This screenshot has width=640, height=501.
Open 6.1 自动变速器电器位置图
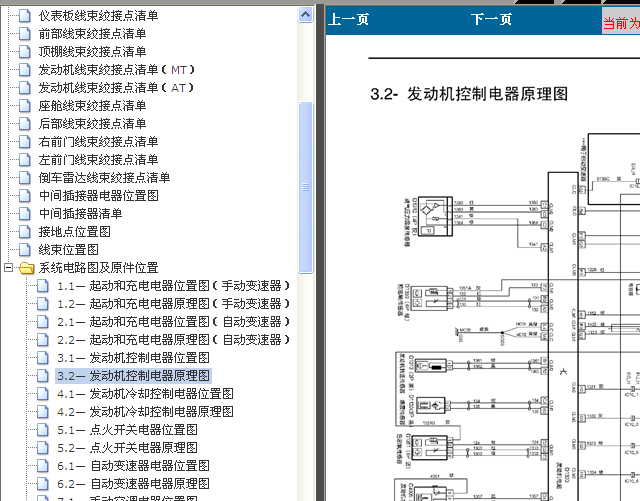coord(133,465)
